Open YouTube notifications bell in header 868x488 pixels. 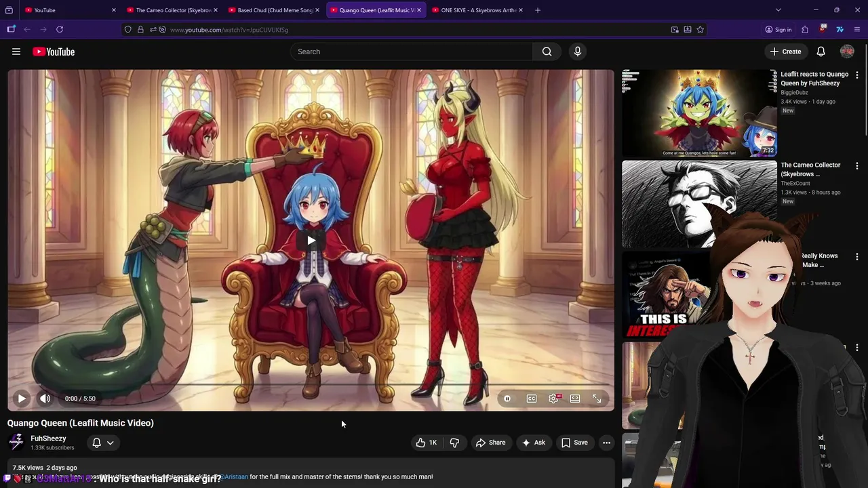point(821,52)
